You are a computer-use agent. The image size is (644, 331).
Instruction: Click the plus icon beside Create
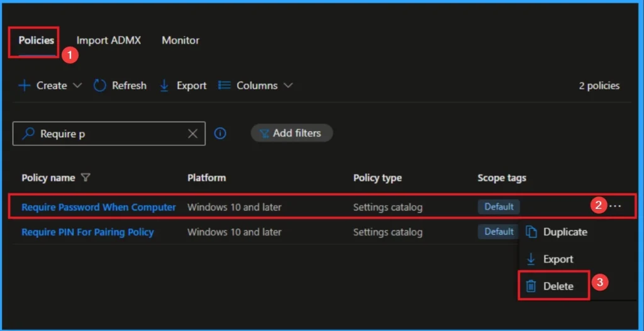[x=25, y=86]
